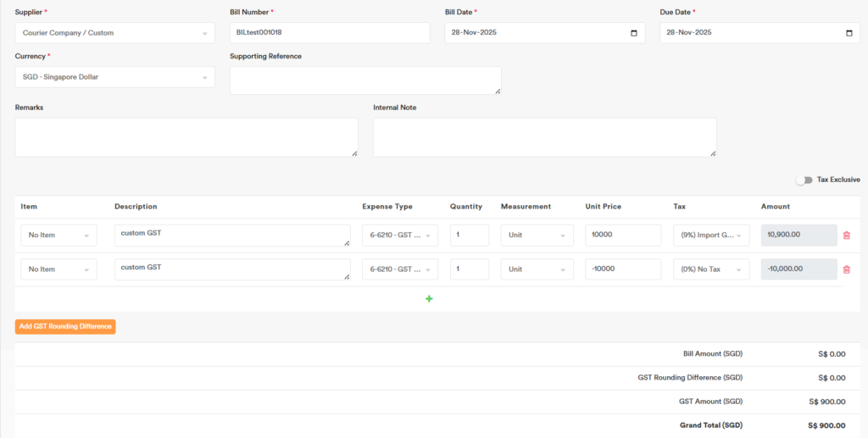The width and height of the screenshot is (868, 438).
Task: Open the Supplier dropdown
Action: click(x=114, y=33)
